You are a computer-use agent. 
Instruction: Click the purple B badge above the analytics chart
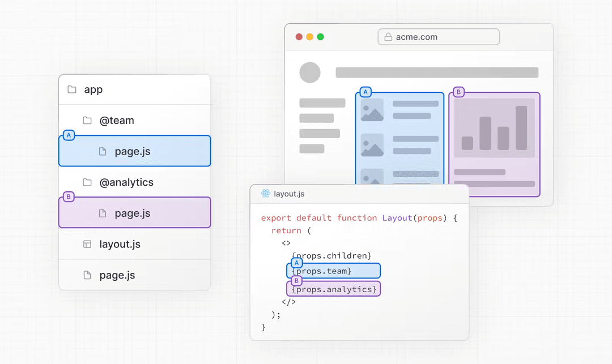point(458,92)
